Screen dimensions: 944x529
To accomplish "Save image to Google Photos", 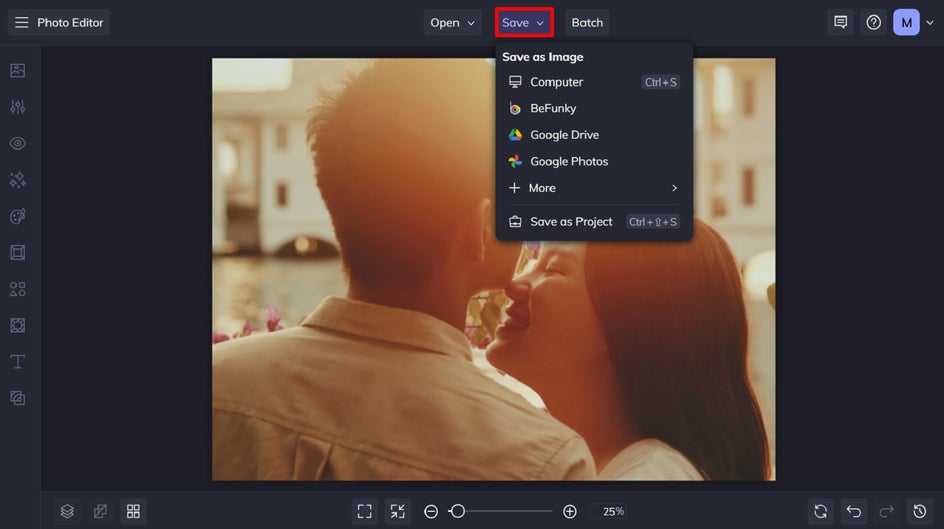I will (594, 161).
